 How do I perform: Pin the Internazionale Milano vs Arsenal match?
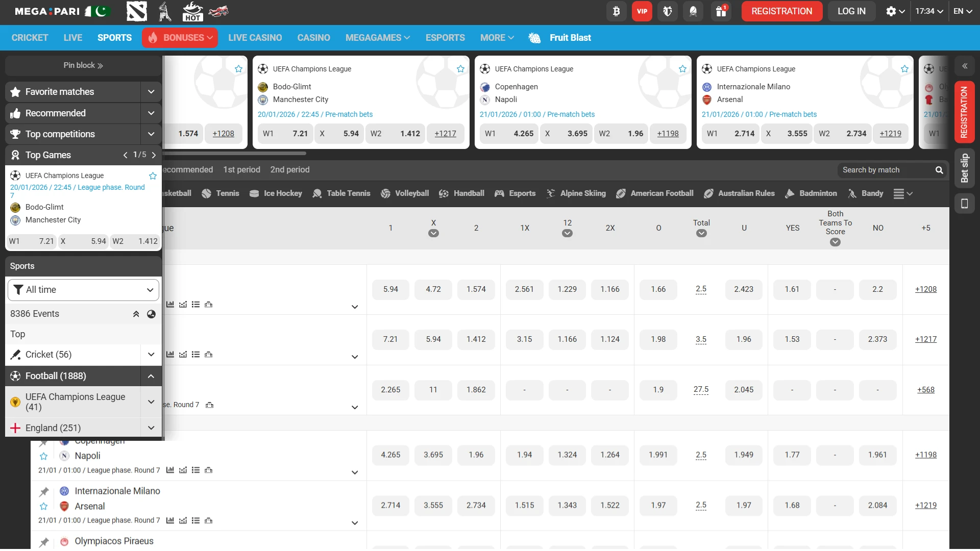click(44, 491)
